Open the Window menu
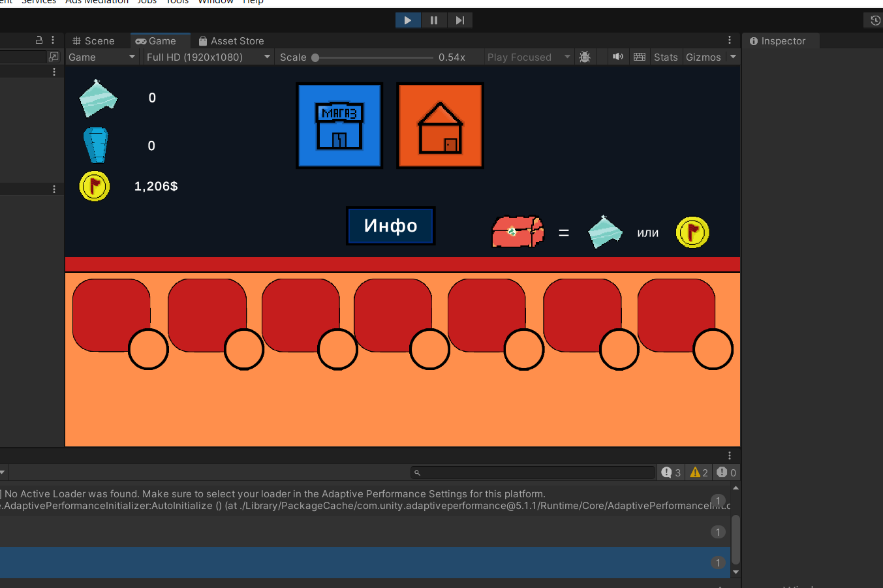883x588 pixels. click(216, 2)
